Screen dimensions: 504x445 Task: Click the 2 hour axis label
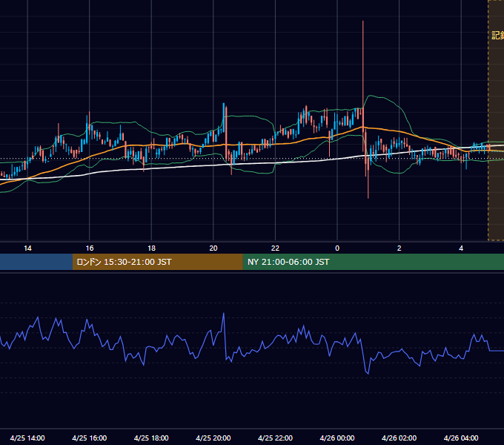click(399, 248)
